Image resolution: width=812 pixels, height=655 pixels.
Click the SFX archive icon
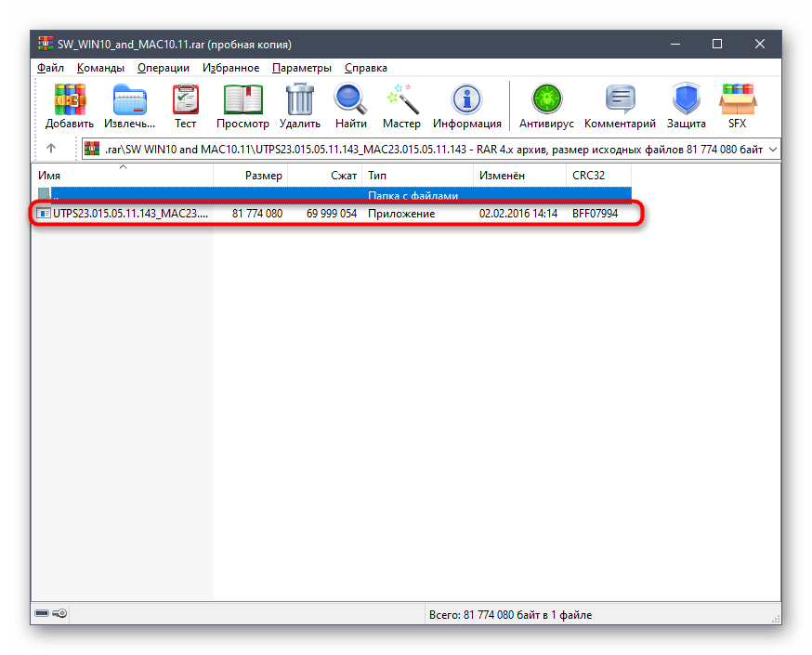pos(738,98)
